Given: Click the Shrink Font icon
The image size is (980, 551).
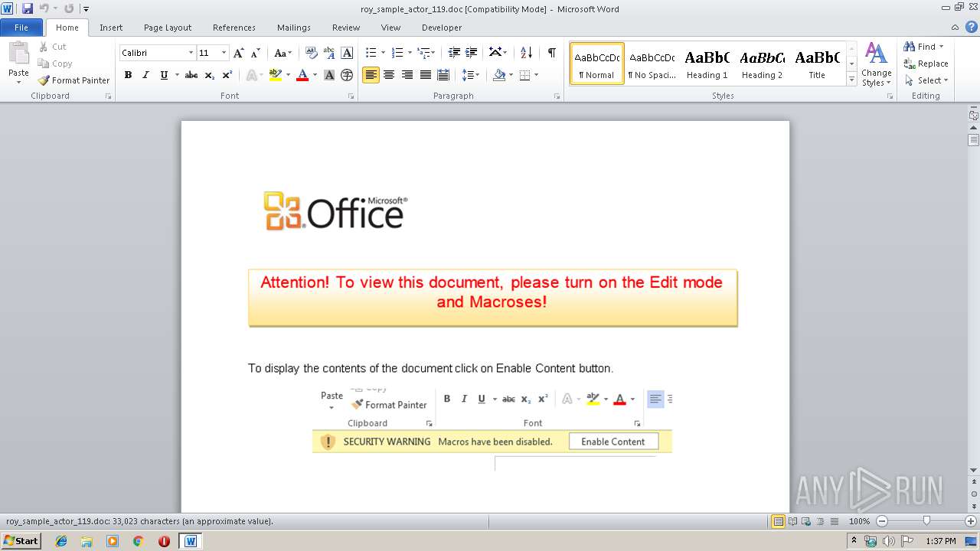Looking at the screenshot, I should (256, 53).
